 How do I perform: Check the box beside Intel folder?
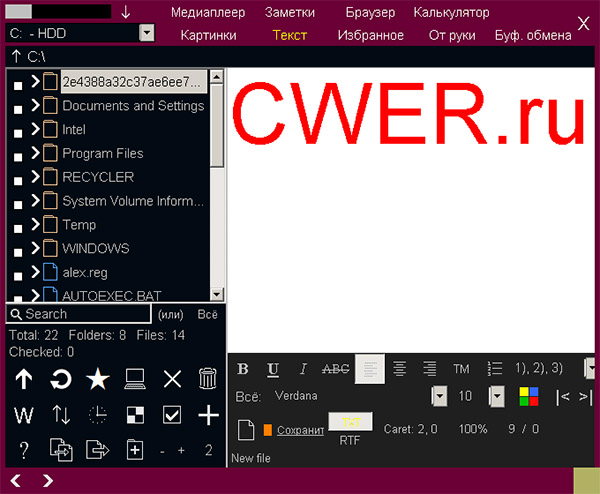18,133
